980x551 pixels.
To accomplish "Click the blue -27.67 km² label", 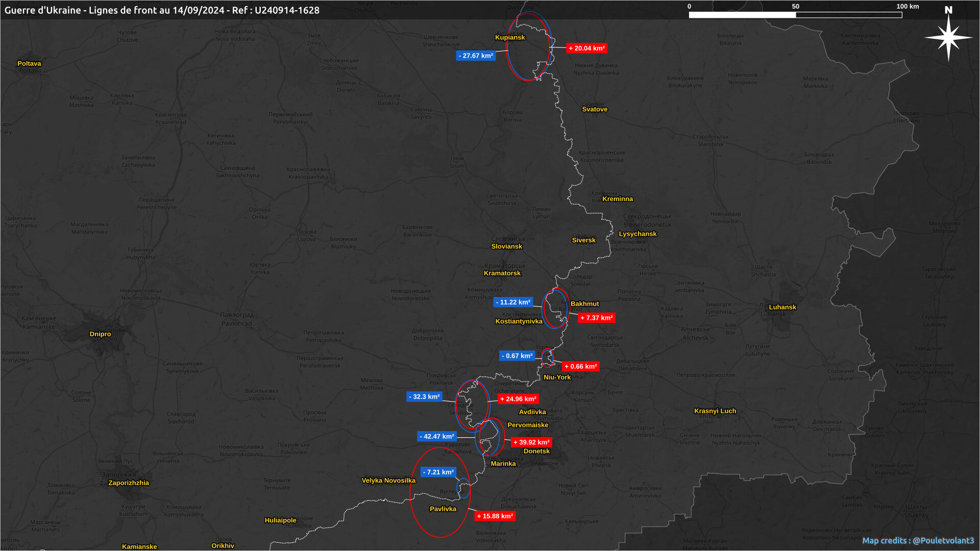I will click(x=476, y=56).
